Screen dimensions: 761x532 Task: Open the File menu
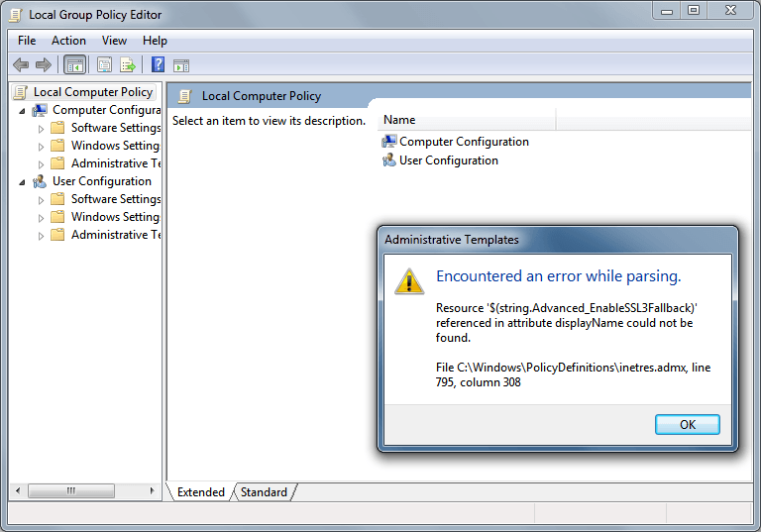pos(27,41)
